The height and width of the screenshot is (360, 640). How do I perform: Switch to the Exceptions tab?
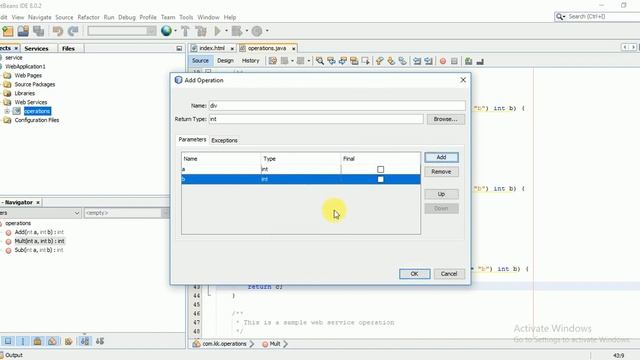224,140
